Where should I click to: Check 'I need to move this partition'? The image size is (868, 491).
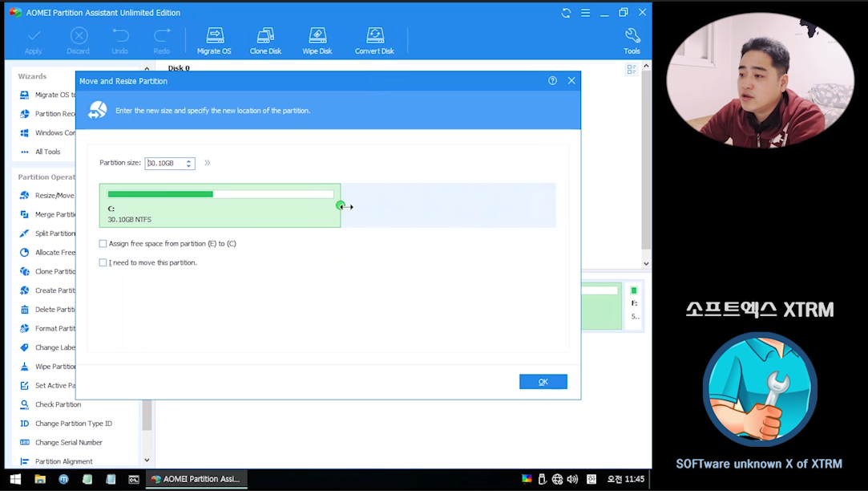coord(103,262)
